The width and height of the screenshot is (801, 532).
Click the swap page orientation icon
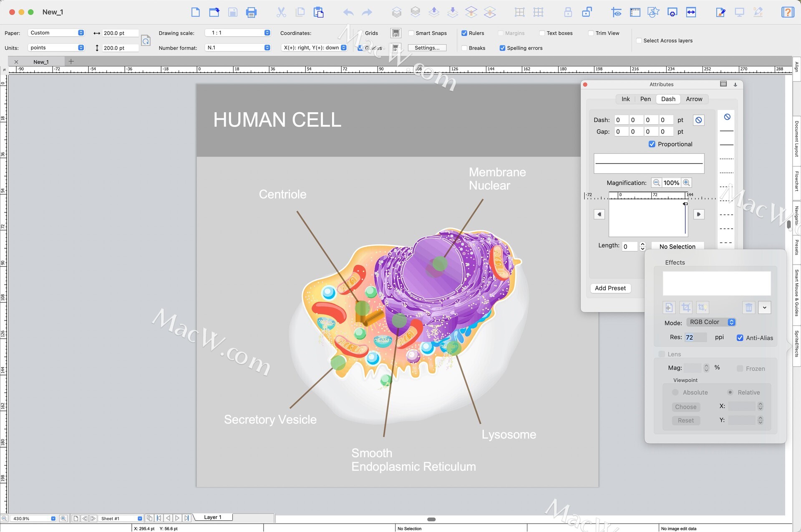pos(146,40)
